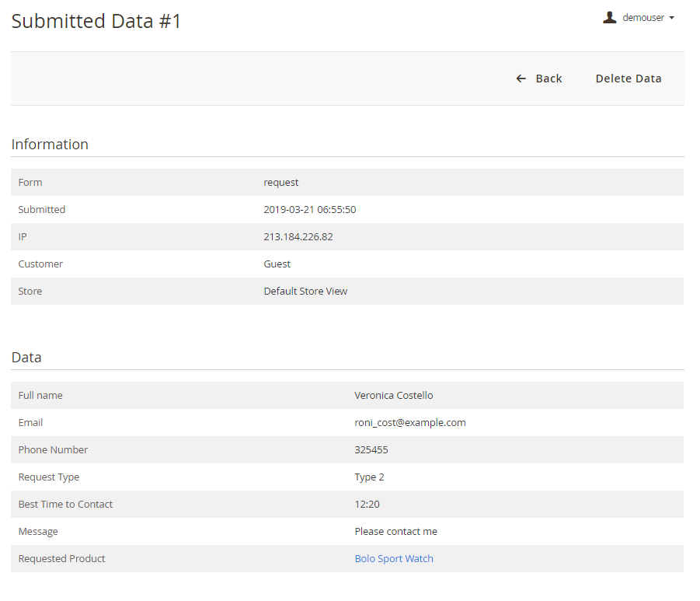
Task: Click the Submitted Data #1 page title
Action: (x=96, y=21)
